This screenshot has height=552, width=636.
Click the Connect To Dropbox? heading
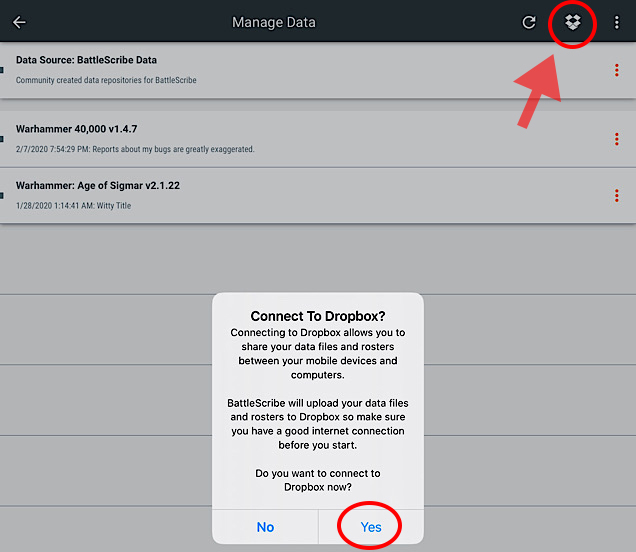(318, 316)
